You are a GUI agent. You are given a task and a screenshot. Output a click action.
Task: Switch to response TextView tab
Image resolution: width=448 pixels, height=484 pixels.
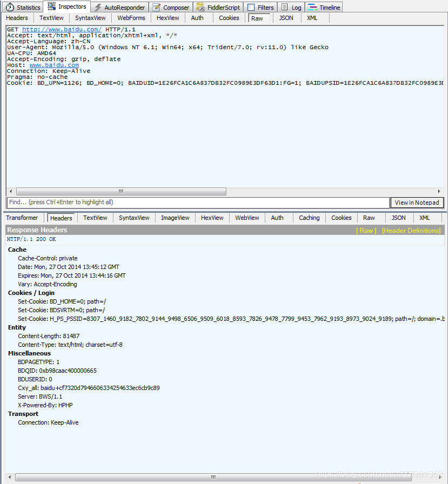click(95, 218)
